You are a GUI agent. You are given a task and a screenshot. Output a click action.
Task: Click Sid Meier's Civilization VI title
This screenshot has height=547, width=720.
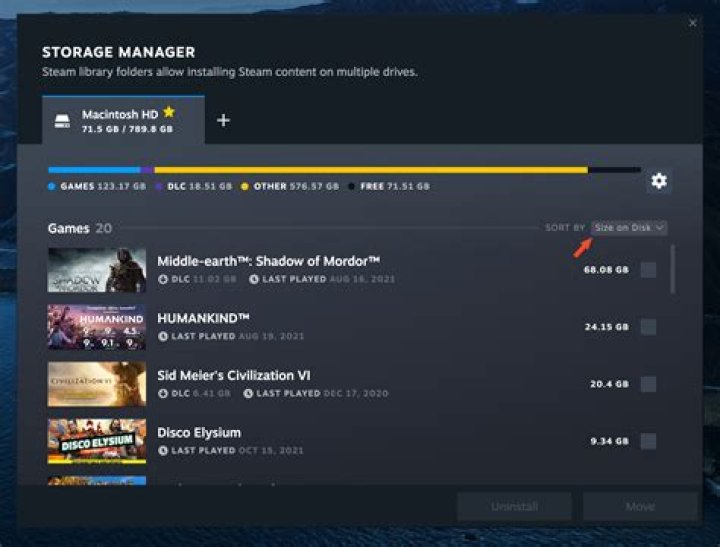pyautogui.click(x=234, y=376)
